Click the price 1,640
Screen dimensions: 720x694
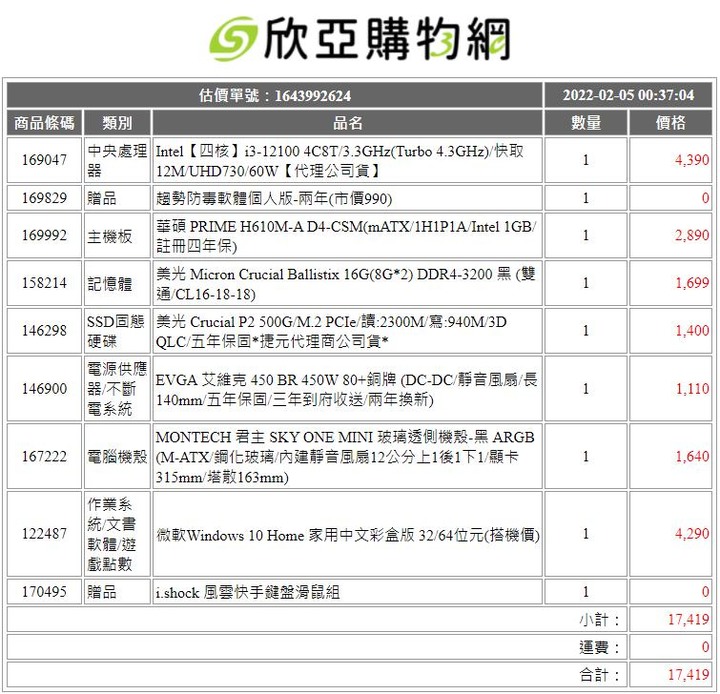pos(692,456)
